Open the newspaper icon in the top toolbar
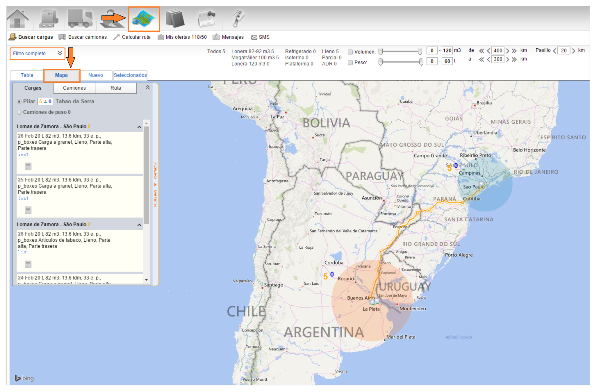 coord(206,18)
